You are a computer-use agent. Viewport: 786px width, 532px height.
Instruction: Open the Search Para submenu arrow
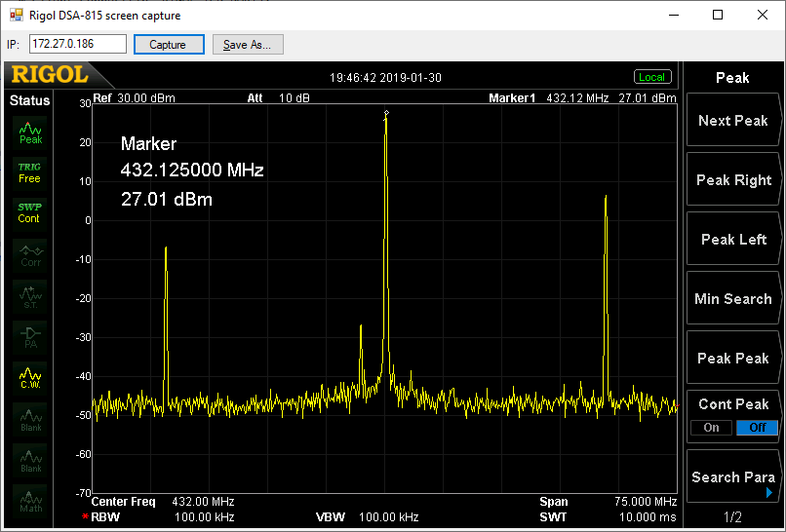point(769,493)
